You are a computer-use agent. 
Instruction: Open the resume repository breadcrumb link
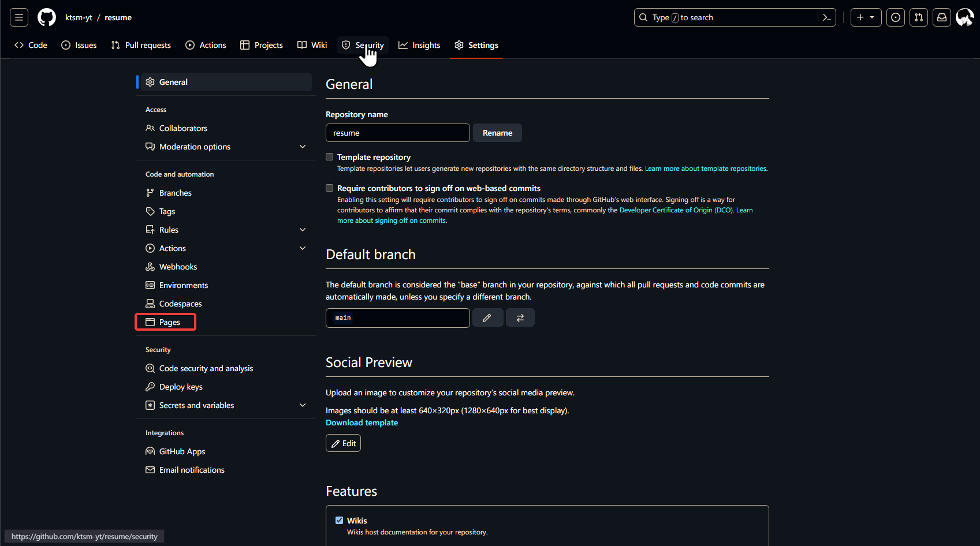coord(118,17)
